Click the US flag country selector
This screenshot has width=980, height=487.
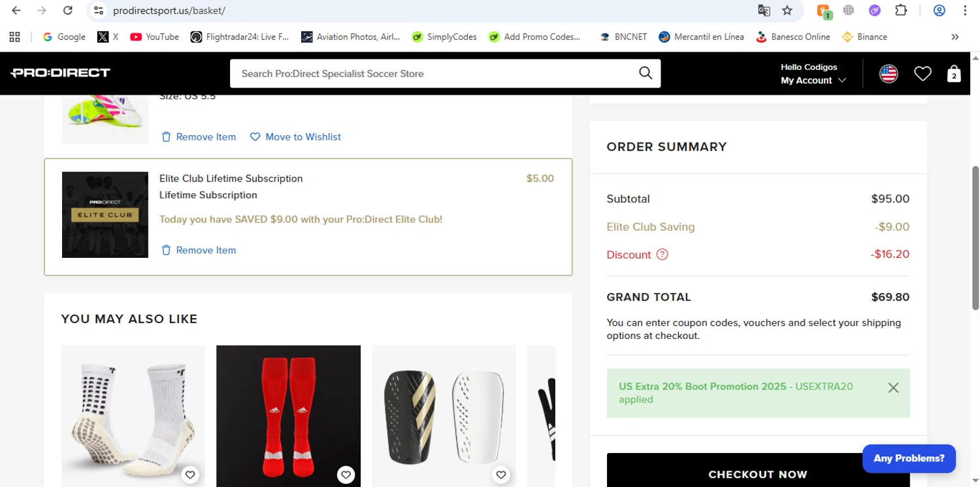(x=889, y=74)
